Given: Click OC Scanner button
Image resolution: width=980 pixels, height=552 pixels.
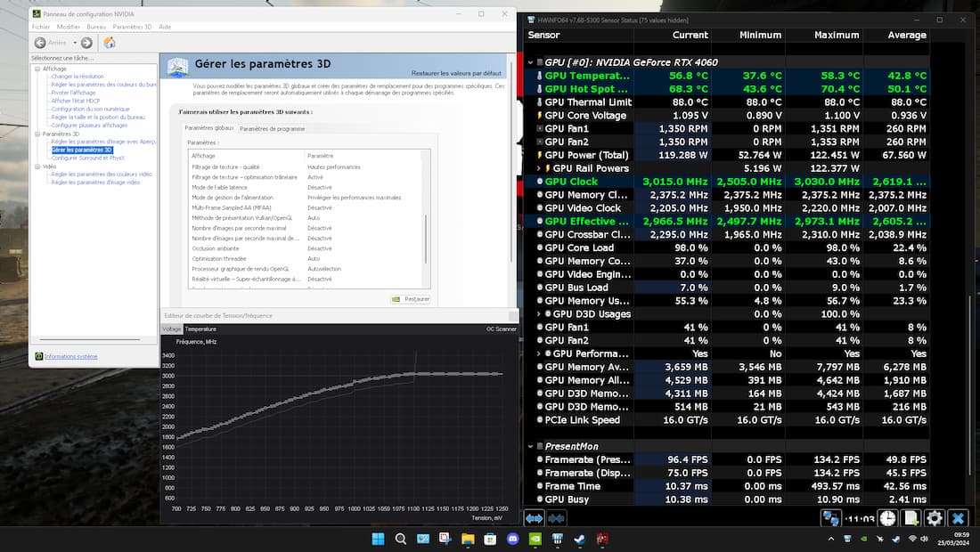Looking at the screenshot, I should tap(502, 329).
